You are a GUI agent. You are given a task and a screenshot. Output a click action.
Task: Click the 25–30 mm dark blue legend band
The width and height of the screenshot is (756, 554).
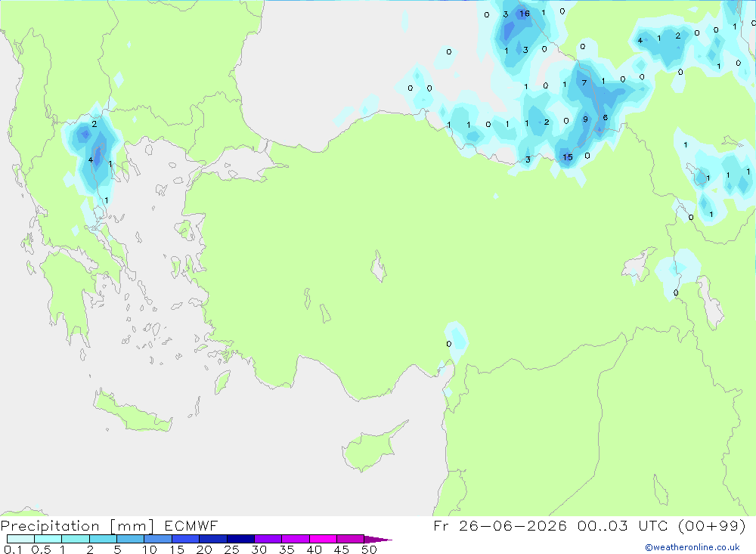point(240,539)
